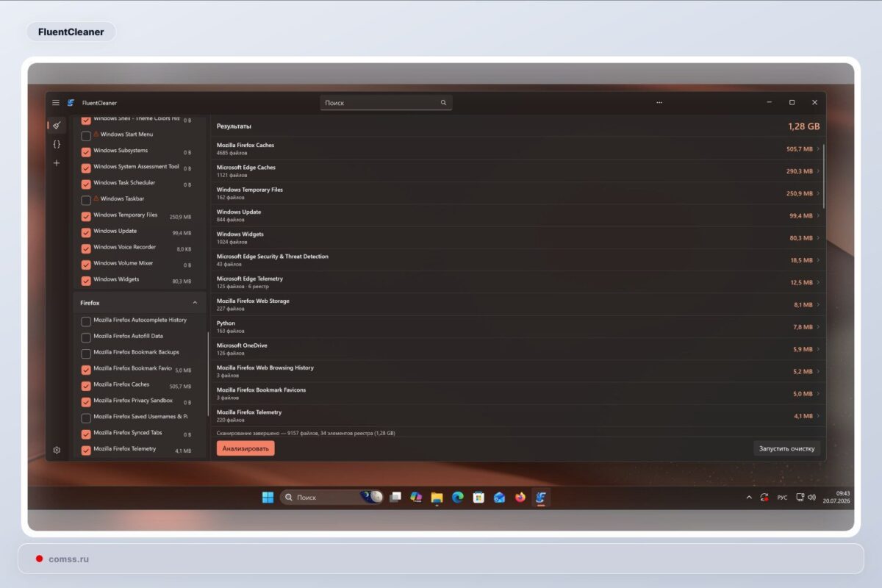Click warning icon beside Windows Taskbar
The width and height of the screenshot is (882, 588).
[96, 198]
